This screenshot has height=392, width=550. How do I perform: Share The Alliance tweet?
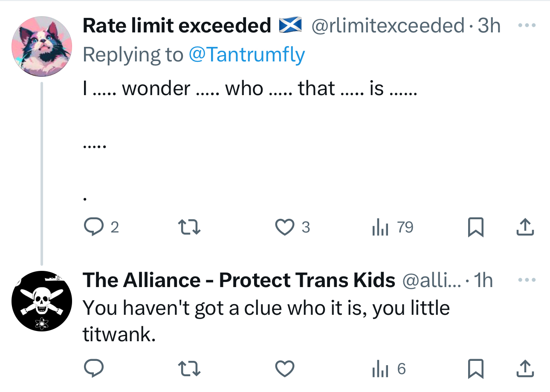coord(525,369)
